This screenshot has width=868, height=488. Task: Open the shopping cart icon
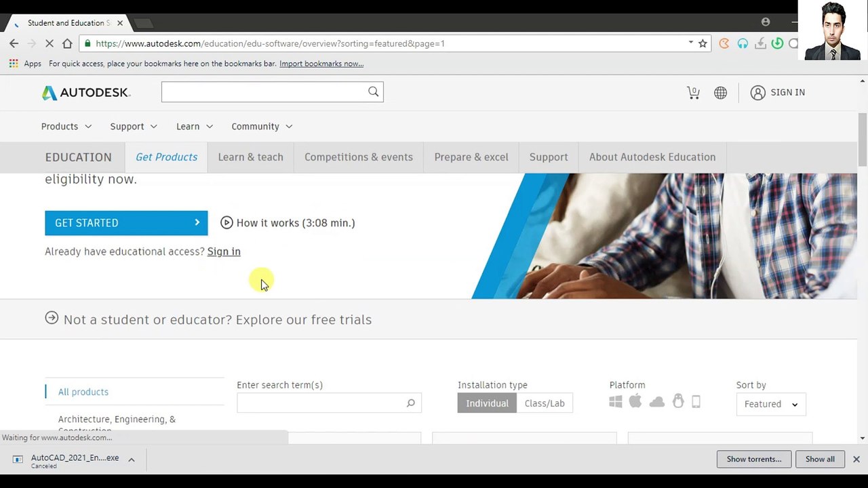point(693,93)
